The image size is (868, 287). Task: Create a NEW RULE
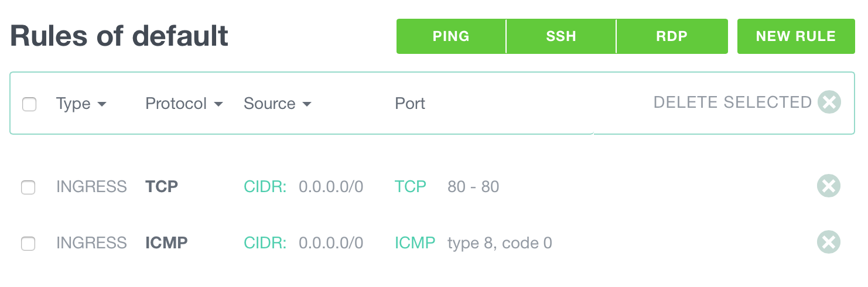click(796, 36)
